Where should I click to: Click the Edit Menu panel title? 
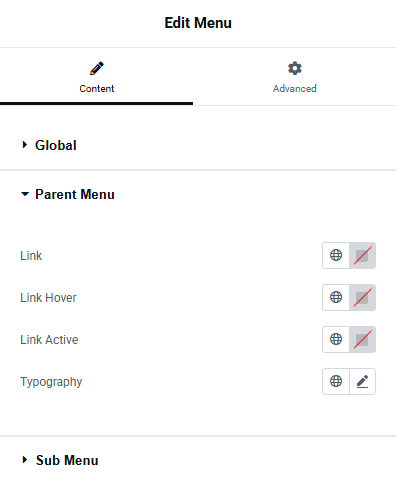click(x=198, y=23)
